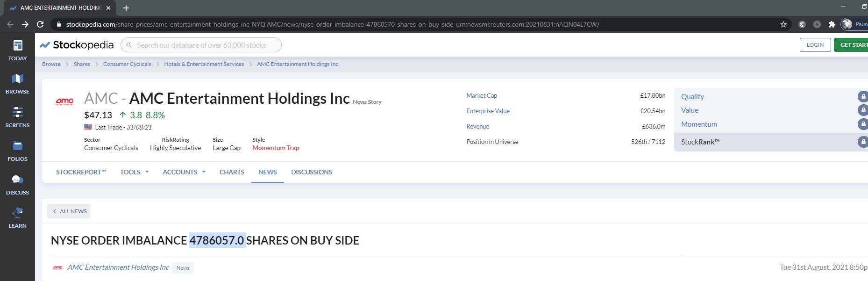The image size is (868, 281).
Task: Open the StockReport tab
Action: tap(81, 172)
